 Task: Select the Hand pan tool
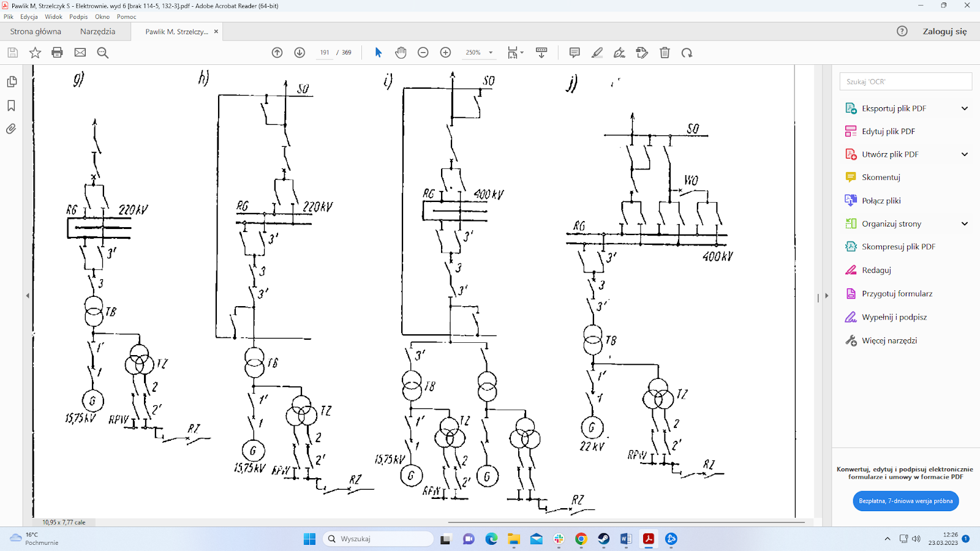click(x=401, y=53)
